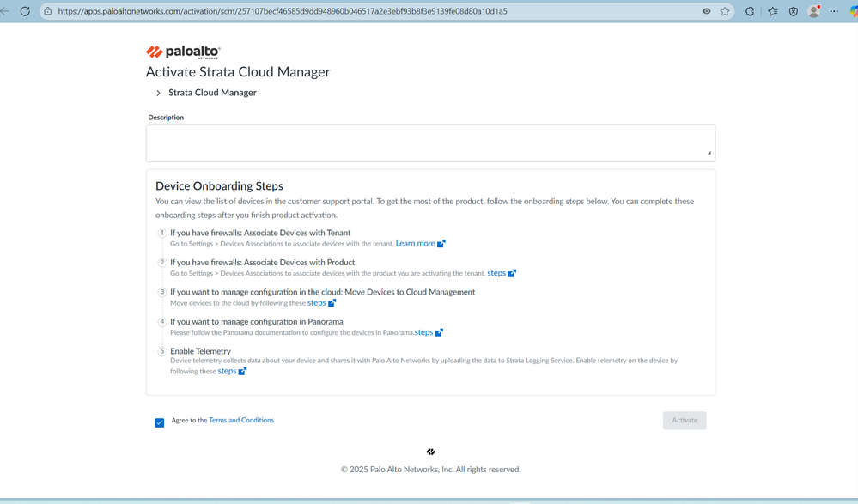Open the favorites list icon
Screen dimensions: 858x504
pos(773,11)
